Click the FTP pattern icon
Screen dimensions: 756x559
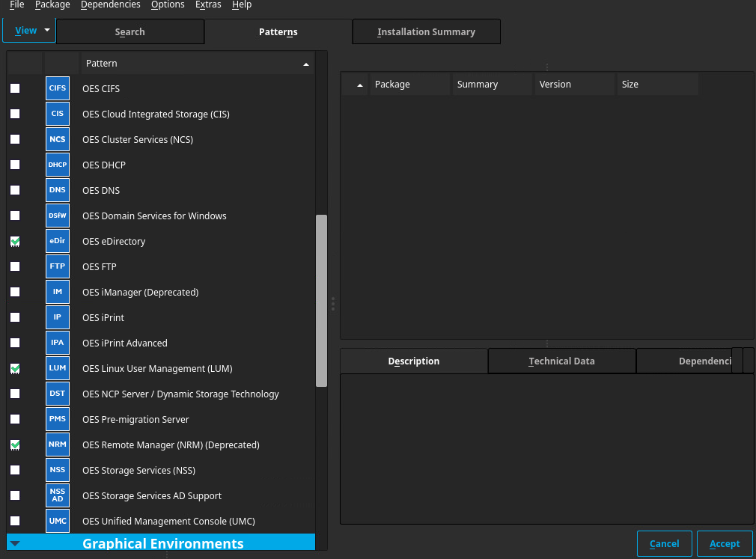coord(58,266)
